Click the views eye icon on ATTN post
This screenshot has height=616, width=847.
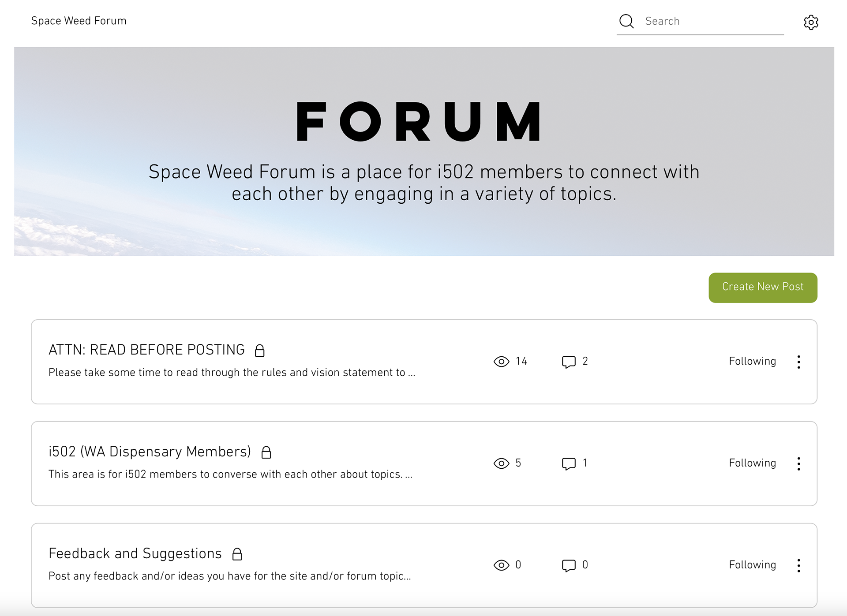point(501,362)
